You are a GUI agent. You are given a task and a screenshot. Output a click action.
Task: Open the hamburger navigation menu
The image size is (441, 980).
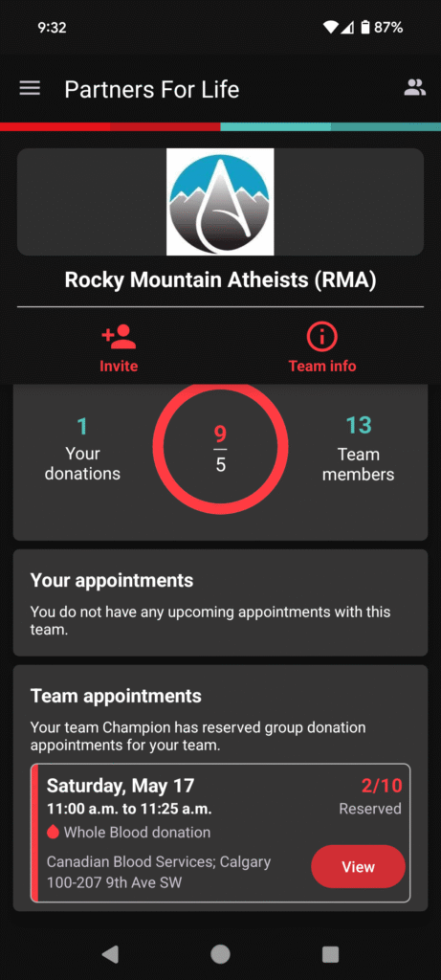[30, 89]
